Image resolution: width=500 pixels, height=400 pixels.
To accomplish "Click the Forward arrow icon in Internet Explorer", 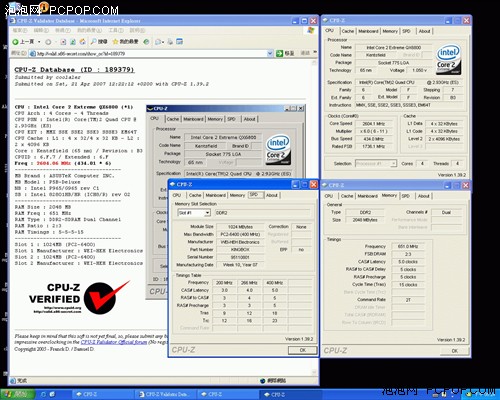I will [48, 42].
